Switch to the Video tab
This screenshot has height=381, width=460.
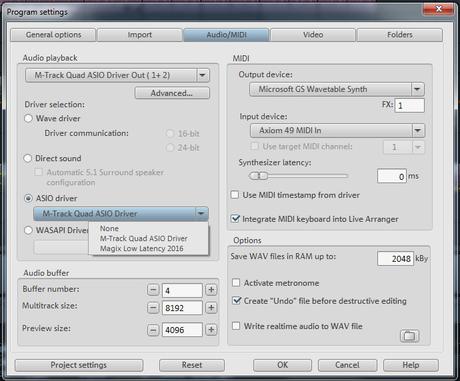pyautogui.click(x=313, y=35)
